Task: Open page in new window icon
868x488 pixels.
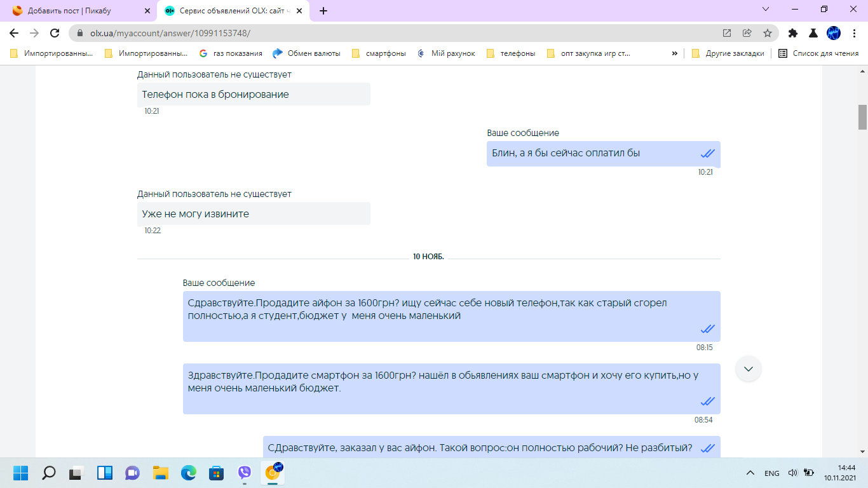Action: [x=727, y=33]
